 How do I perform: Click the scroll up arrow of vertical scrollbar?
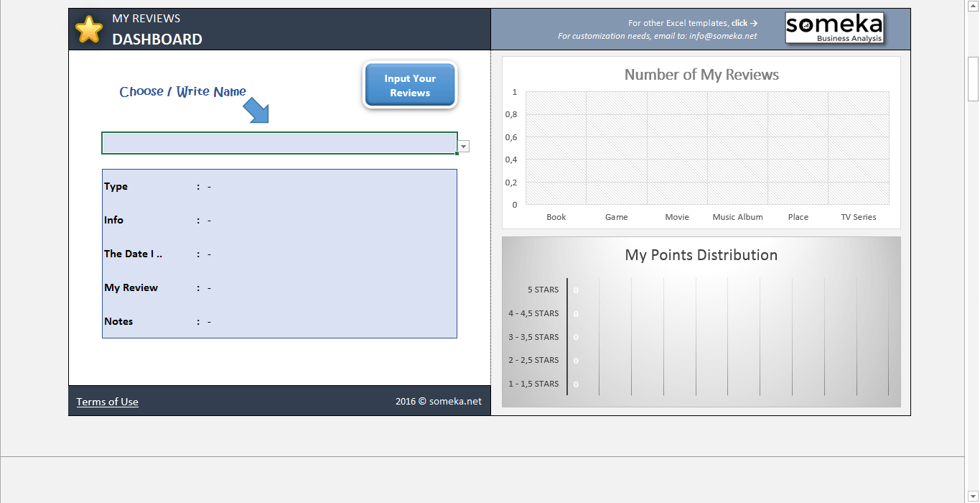[x=973, y=5]
